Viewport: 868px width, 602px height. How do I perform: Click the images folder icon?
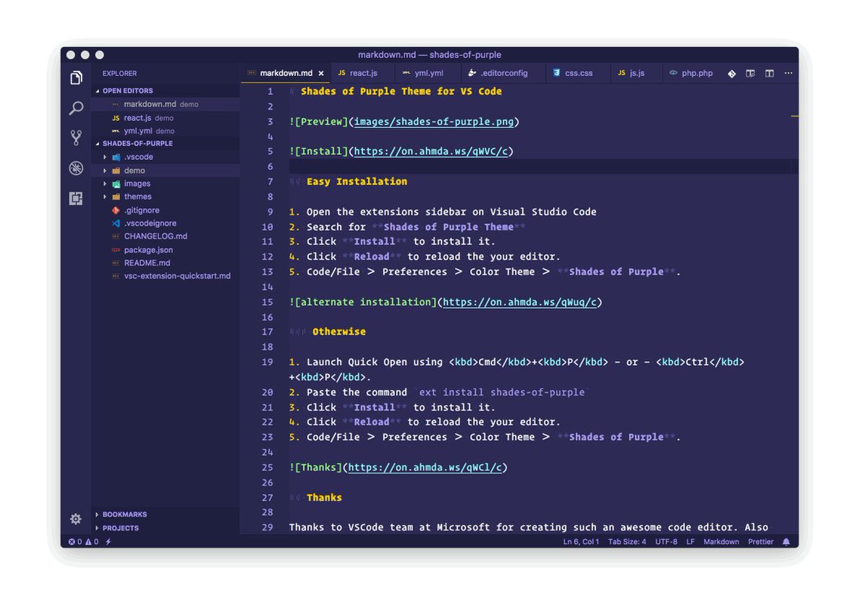coord(116,184)
